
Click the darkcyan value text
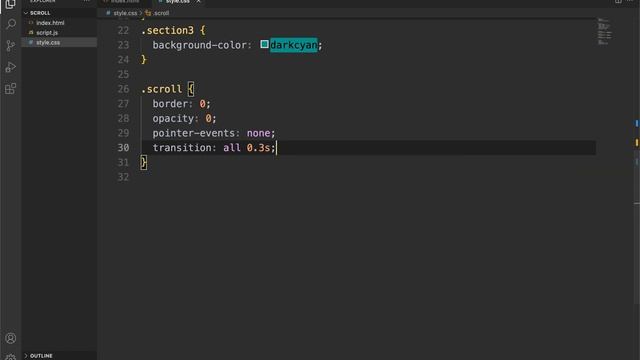(293, 45)
